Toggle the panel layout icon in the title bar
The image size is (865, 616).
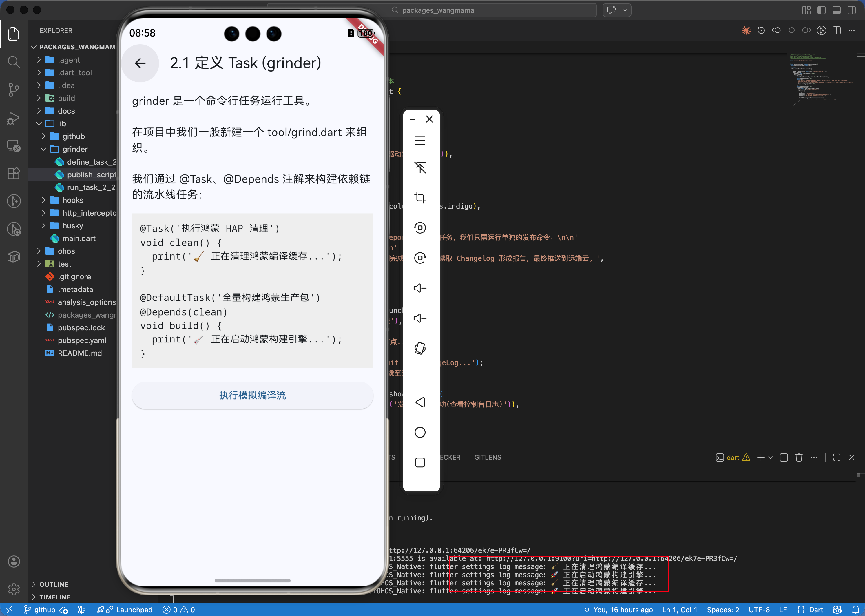click(x=837, y=10)
